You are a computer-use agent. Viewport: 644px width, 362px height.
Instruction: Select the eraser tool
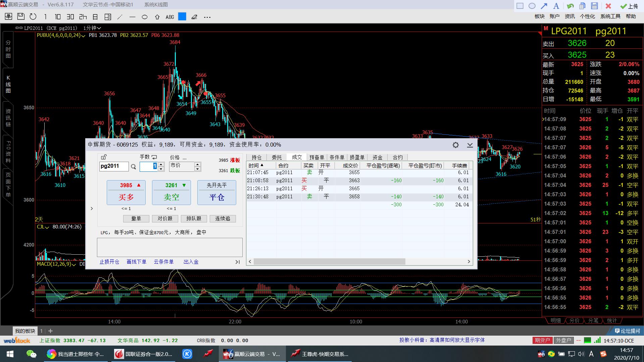point(194,17)
